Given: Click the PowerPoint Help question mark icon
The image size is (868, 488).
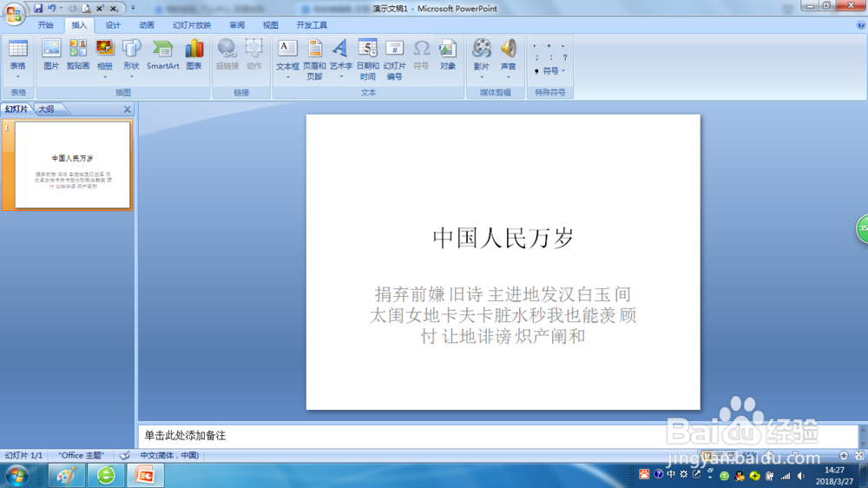Looking at the screenshot, I should click(x=861, y=25).
